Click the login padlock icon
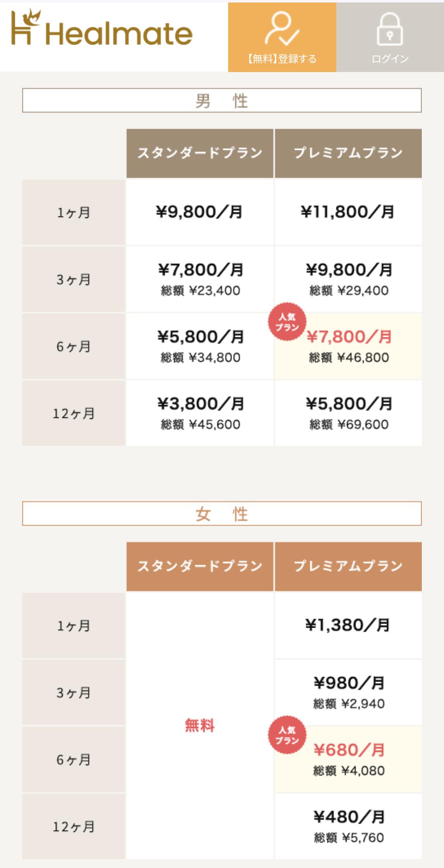Viewport: 444px width, 868px height. tap(390, 29)
